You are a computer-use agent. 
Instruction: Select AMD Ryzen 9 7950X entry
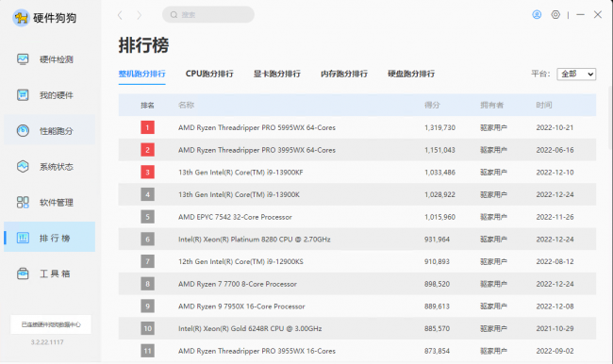(357, 306)
